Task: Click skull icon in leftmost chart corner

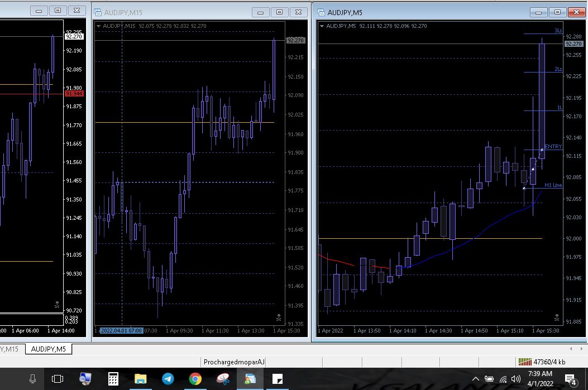Action: [57, 305]
